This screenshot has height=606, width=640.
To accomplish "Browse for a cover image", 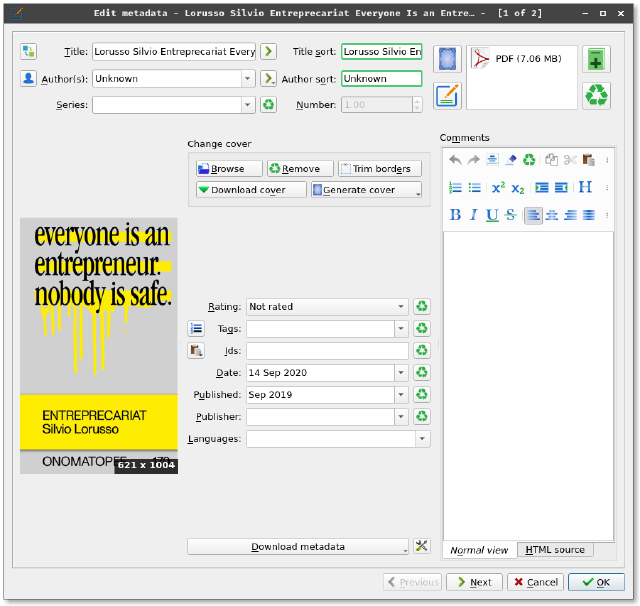I will [229, 169].
